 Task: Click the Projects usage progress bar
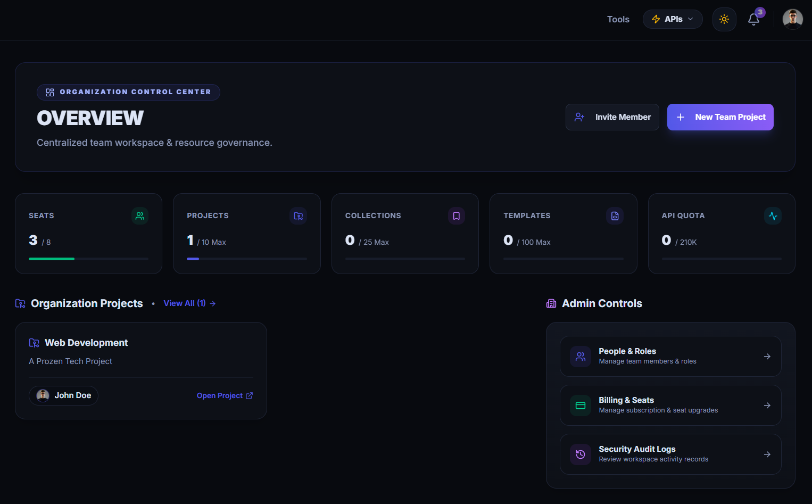pos(247,259)
